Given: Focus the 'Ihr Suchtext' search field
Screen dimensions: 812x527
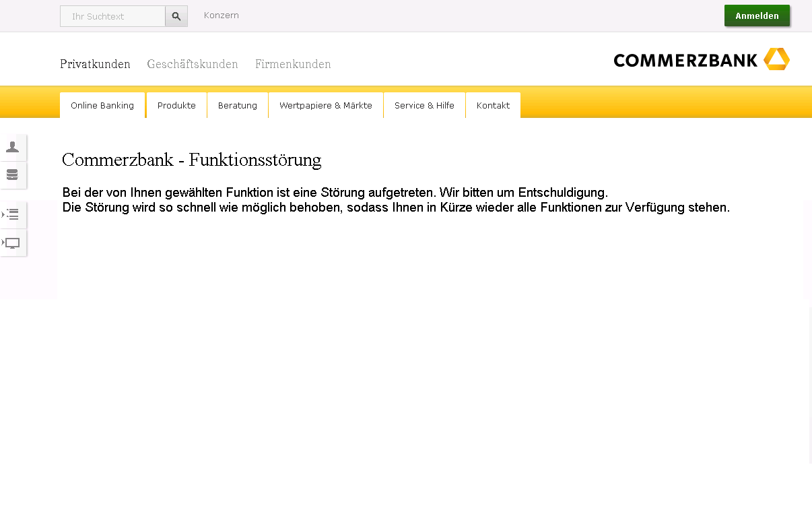Looking at the screenshot, I should (112, 16).
